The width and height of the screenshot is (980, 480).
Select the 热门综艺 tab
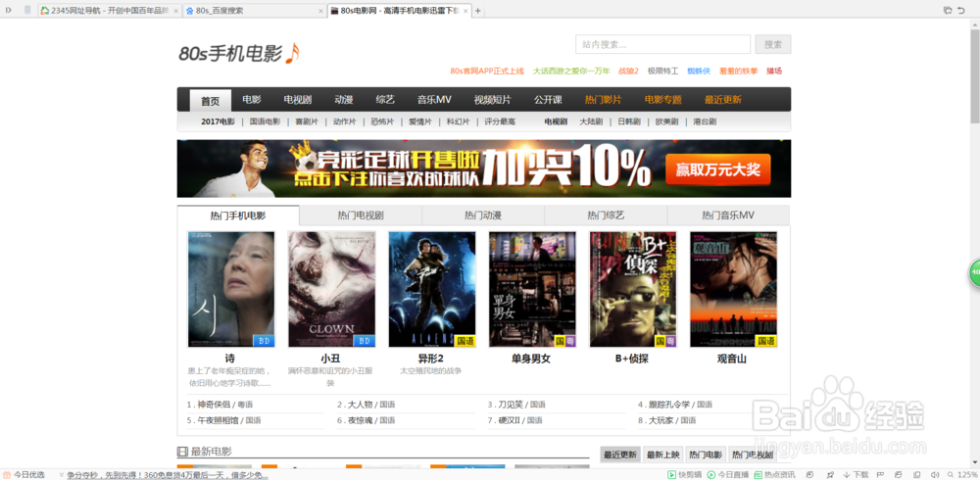[x=606, y=216]
